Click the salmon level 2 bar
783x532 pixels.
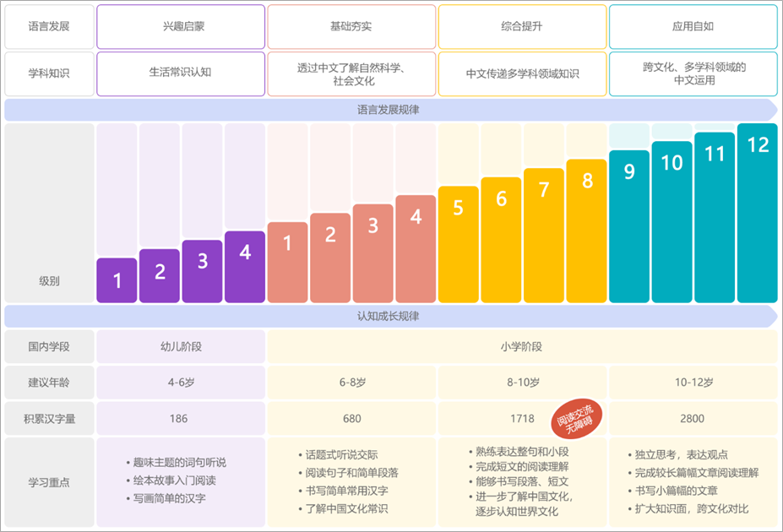tap(330, 258)
